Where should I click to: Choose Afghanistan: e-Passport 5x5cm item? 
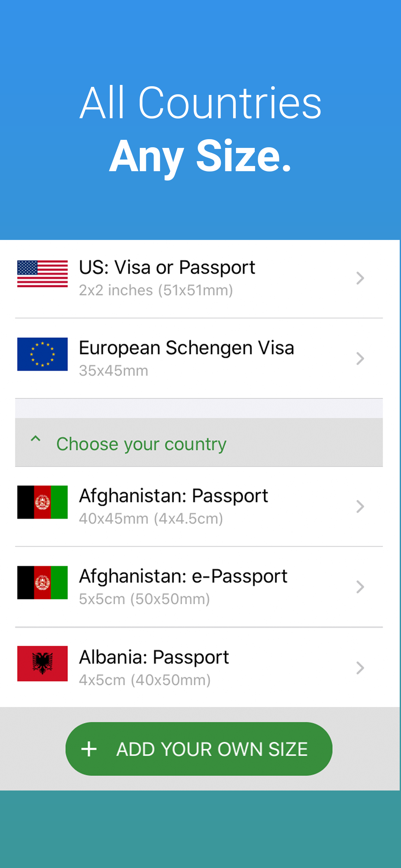(x=183, y=576)
